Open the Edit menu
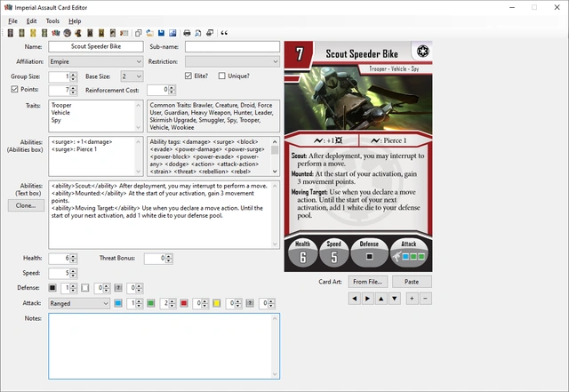This screenshot has height=392, width=569. click(31, 20)
